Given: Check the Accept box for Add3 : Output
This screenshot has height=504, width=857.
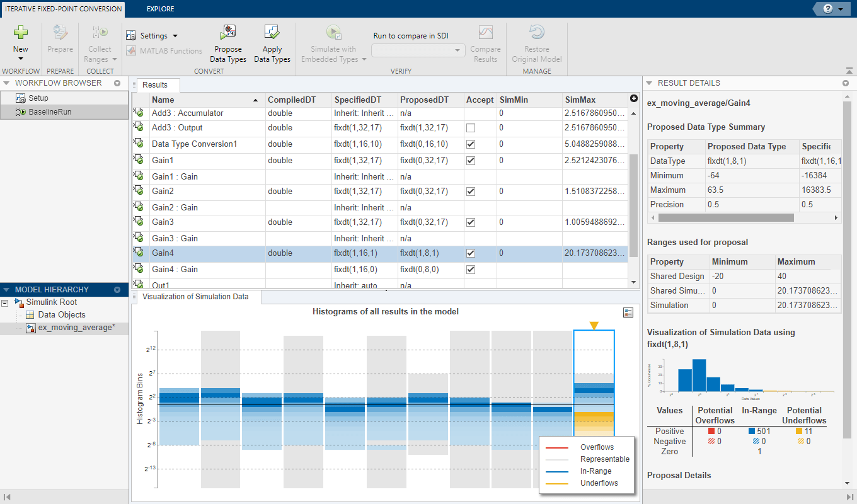Looking at the screenshot, I should (x=470, y=128).
